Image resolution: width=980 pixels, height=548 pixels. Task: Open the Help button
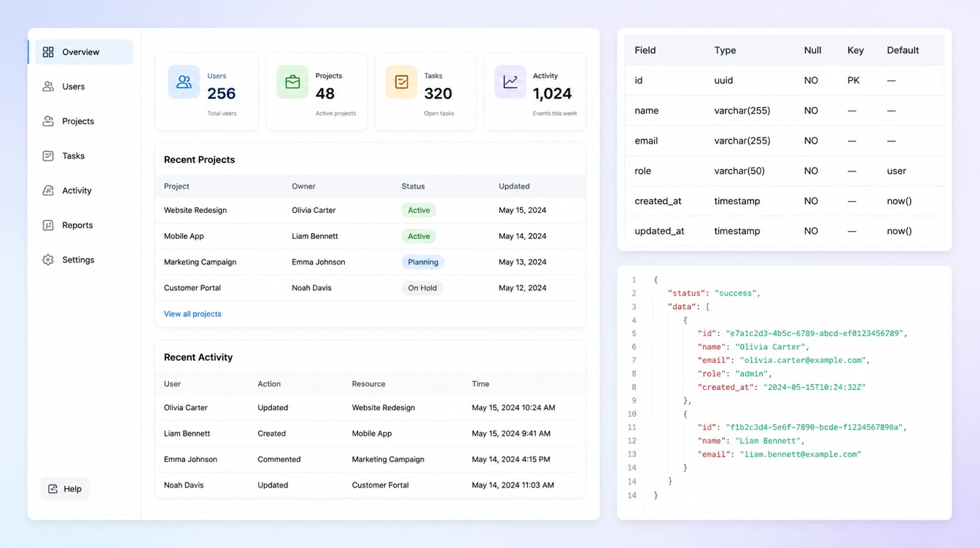pos(65,489)
